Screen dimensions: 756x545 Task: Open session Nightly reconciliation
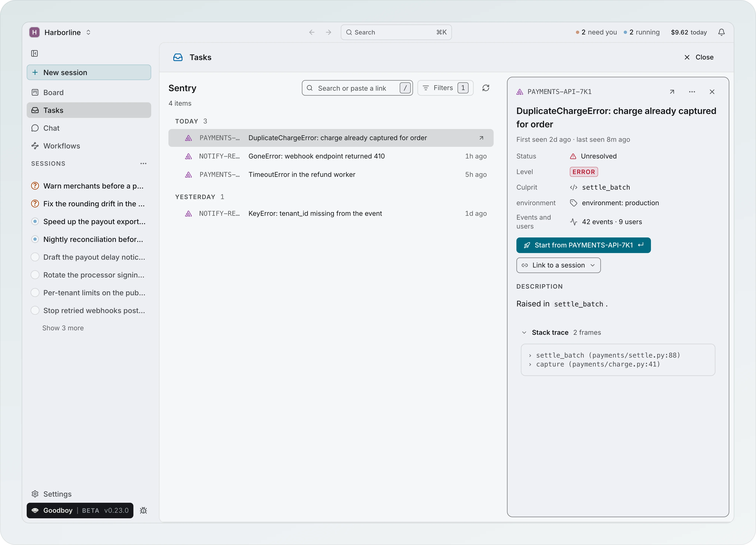coord(89,239)
